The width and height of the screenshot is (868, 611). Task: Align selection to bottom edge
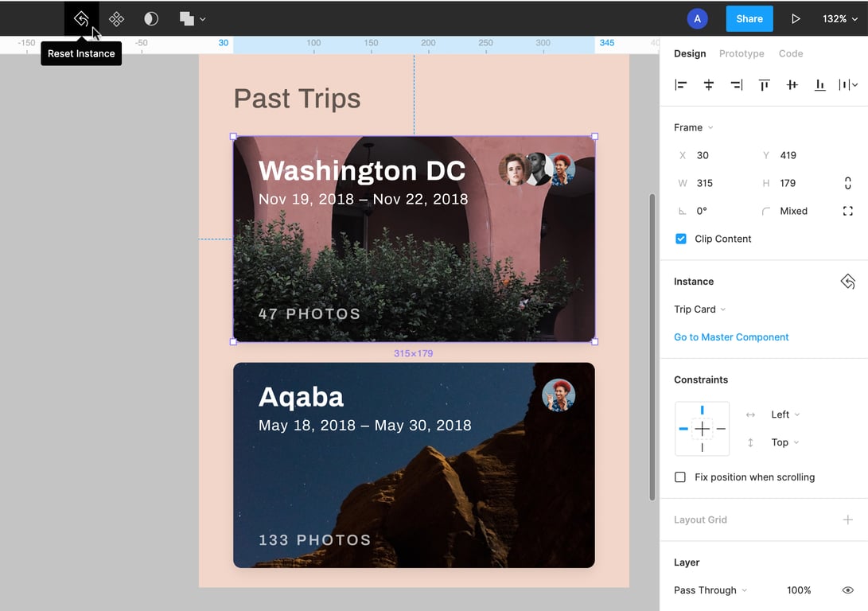pos(819,84)
